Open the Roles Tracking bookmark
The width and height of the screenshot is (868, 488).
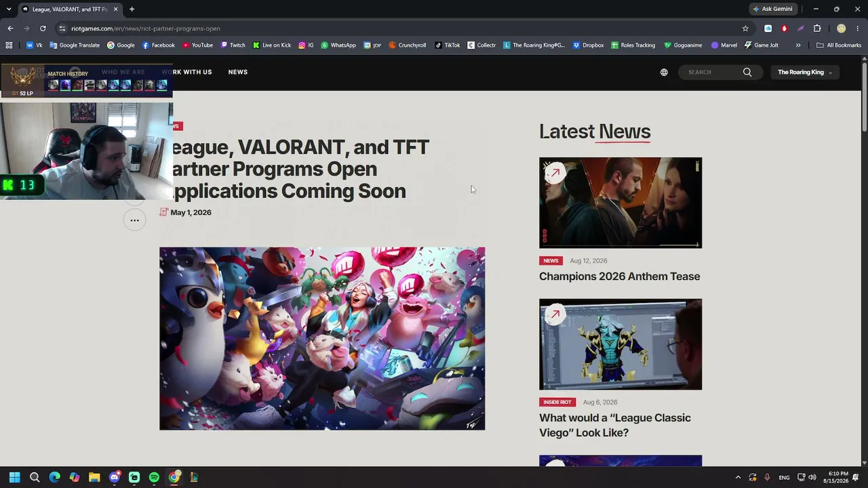(633, 45)
